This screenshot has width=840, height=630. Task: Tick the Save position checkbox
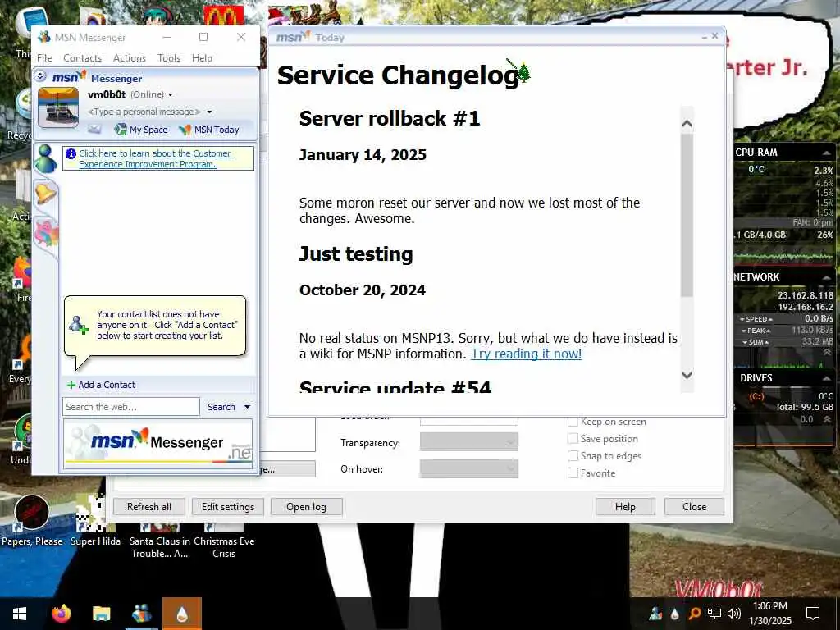(x=573, y=439)
